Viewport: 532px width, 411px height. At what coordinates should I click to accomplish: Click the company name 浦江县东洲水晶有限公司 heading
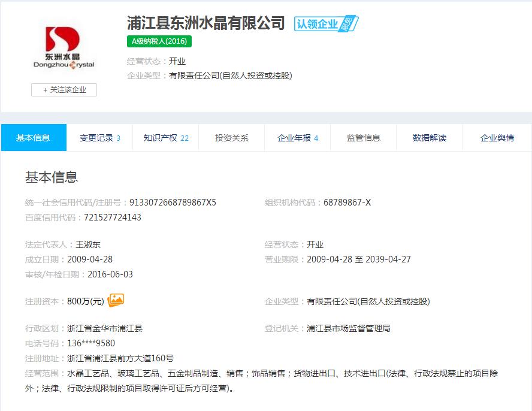206,23
